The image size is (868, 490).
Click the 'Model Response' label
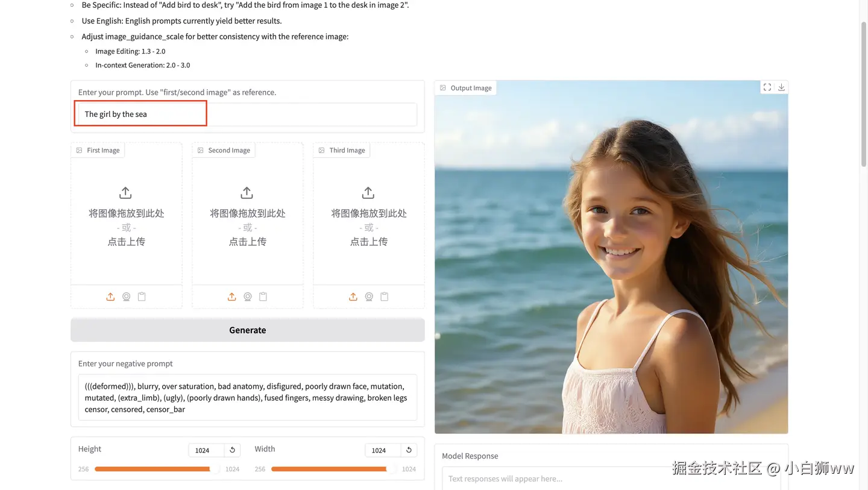point(470,456)
